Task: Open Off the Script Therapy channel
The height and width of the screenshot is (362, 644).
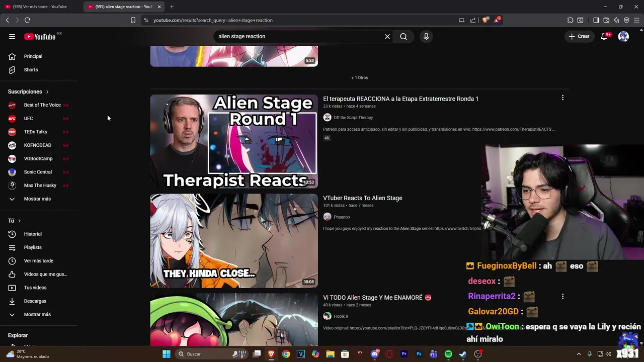Action: pos(353,118)
